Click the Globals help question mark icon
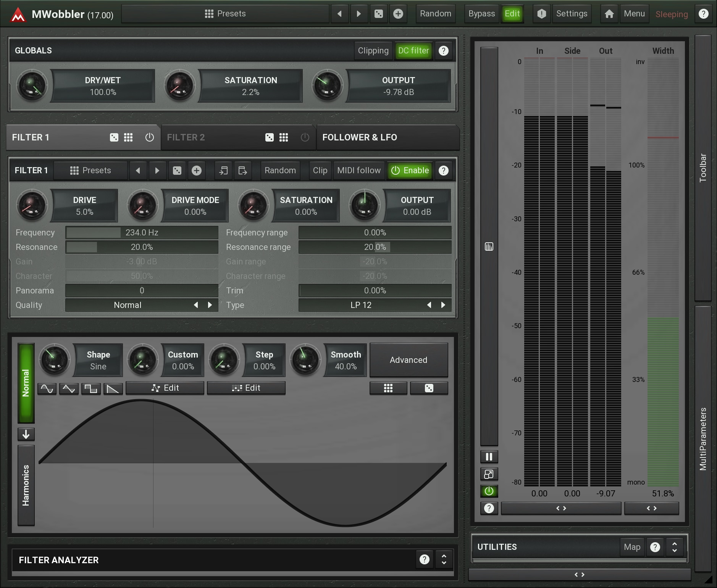 [443, 51]
